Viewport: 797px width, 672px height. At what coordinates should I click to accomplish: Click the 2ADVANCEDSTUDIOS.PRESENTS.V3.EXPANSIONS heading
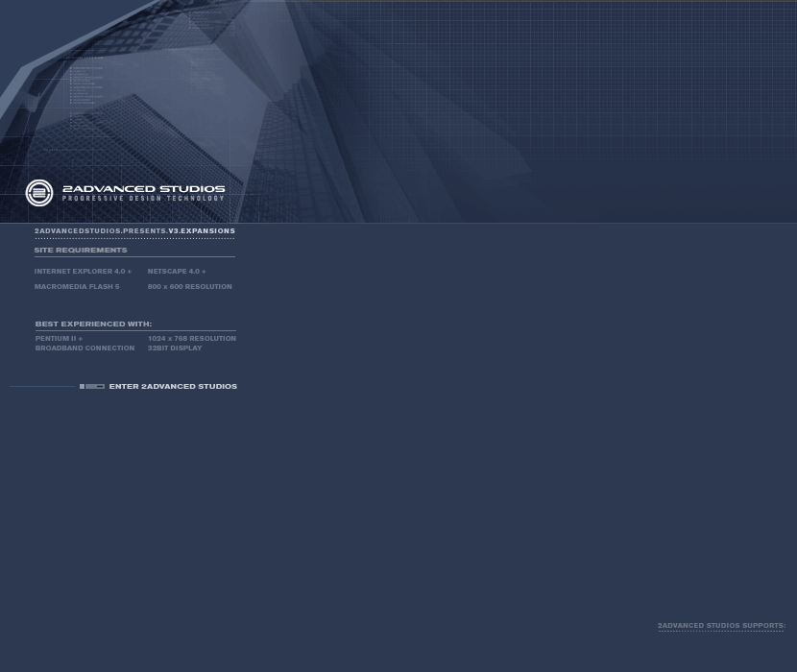134,230
